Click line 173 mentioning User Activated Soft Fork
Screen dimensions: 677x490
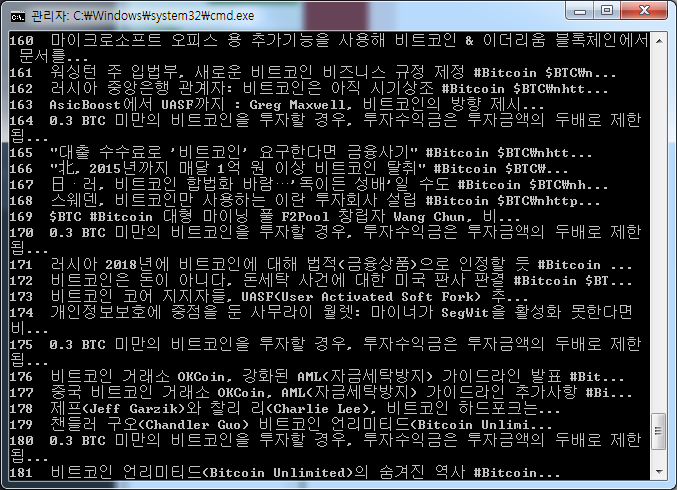269,296
